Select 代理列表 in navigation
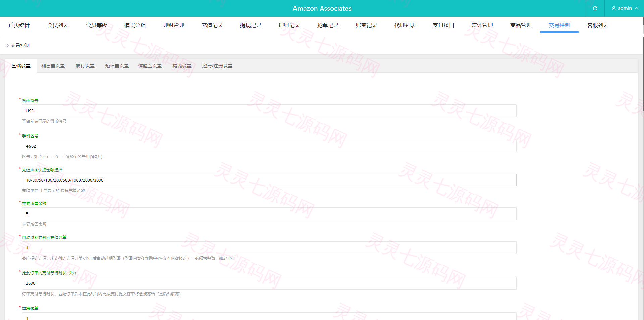 click(405, 25)
